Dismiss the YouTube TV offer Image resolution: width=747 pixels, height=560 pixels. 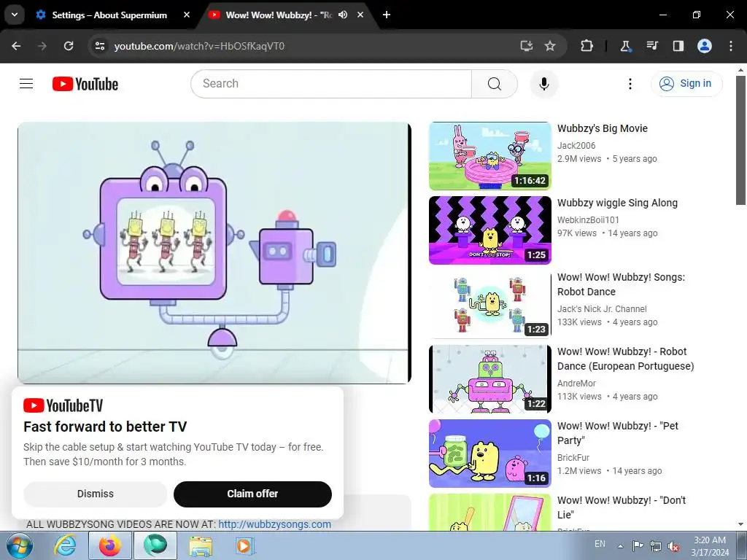tap(96, 494)
